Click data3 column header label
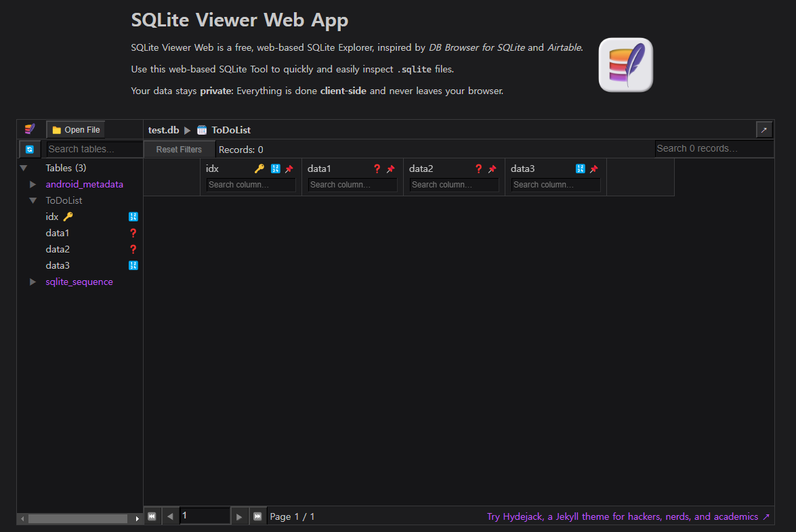The height and width of the screenshot is (532, 796). pyautogui.click(x=522, y=169)
